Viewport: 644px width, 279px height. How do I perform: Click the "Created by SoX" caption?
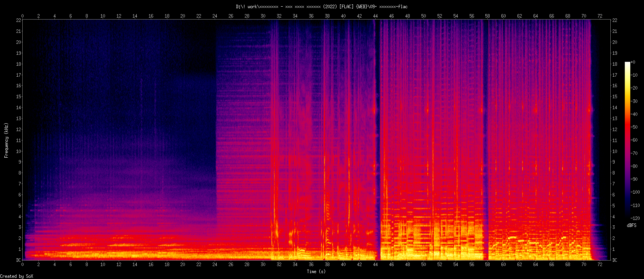(x=17, y=276)
